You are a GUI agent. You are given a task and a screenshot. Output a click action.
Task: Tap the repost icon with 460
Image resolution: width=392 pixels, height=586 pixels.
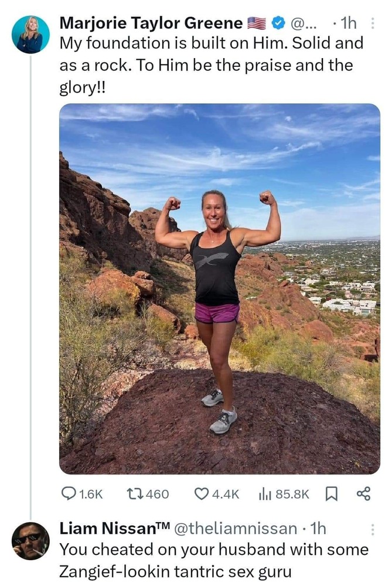(134, 494)
